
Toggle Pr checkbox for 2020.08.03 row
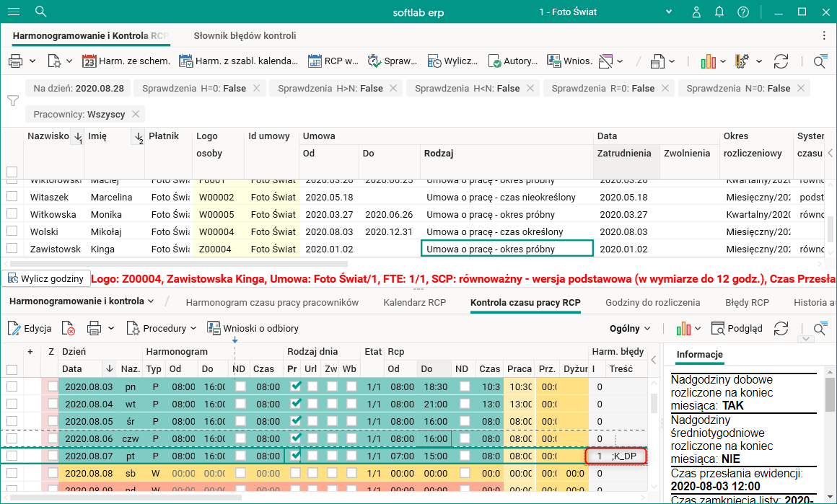pos(294,386)
